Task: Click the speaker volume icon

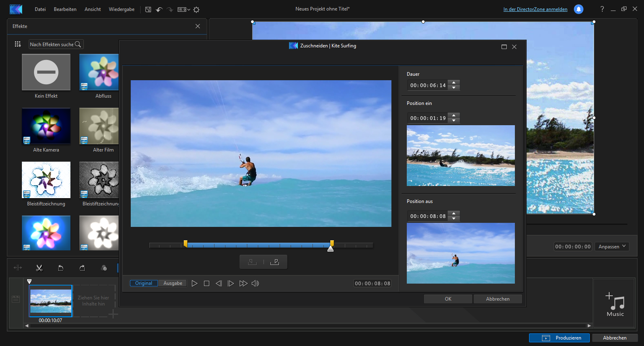Action: click(255, 284)
